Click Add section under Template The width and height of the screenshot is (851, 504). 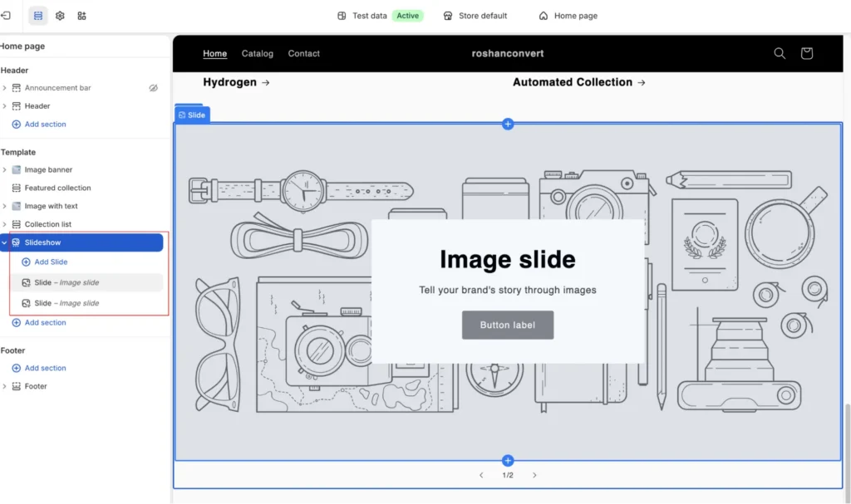tap(39, 323)
